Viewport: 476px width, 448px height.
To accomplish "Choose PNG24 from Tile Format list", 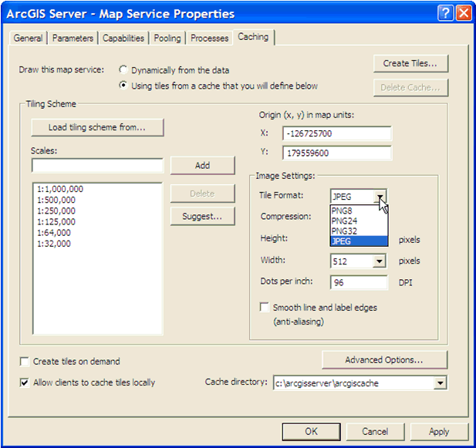I will point(359,221).
